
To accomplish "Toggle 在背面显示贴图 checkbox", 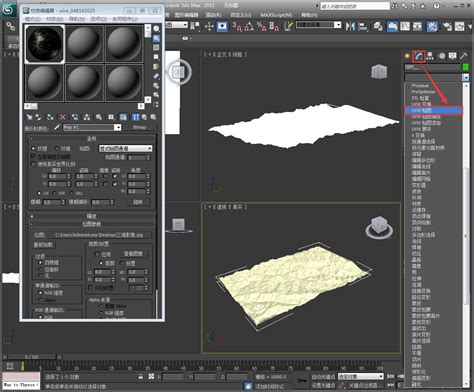I will pyautogui.click(x=33, y=156).
